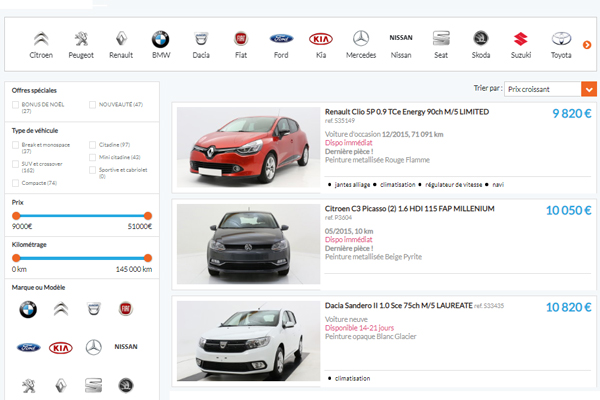The image size is (600, 400).
Task: Click the 9 820 € price
Action: pyautogui.click(x=572, y=113)
